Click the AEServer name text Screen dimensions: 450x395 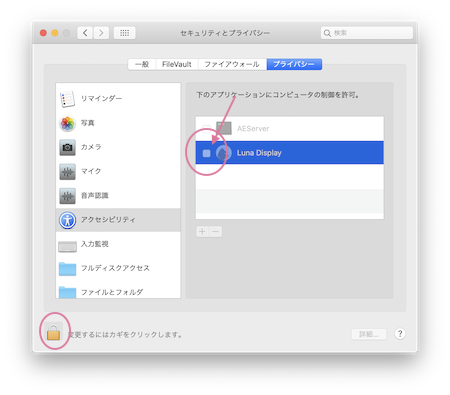(253, 129)
